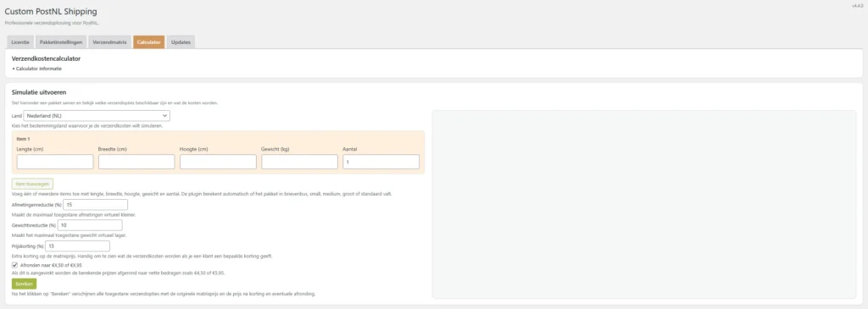Focus the Hoogte (cm) input field
The width and height of the screenshot is (868, 309).
pos(218,162)
